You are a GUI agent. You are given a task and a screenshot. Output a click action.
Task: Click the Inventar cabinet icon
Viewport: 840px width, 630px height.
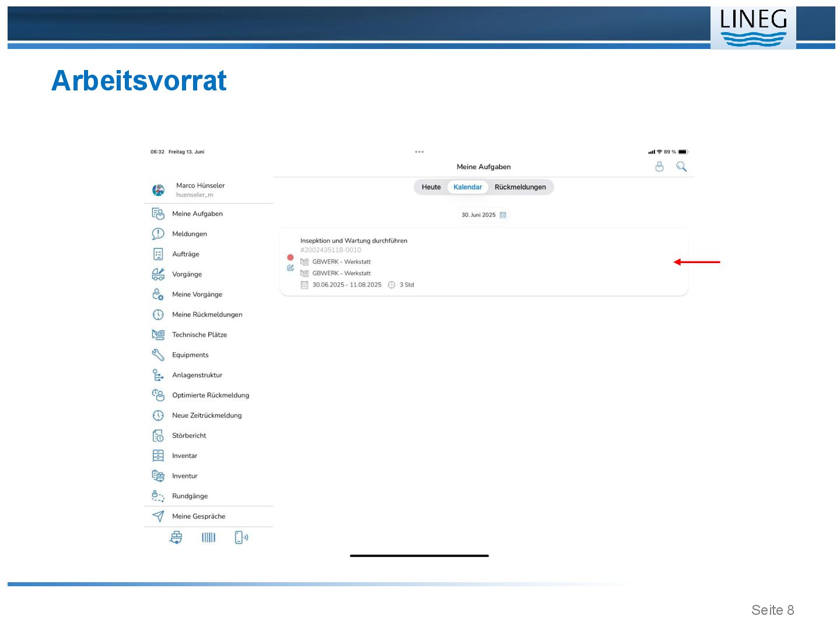click(158, 456)
